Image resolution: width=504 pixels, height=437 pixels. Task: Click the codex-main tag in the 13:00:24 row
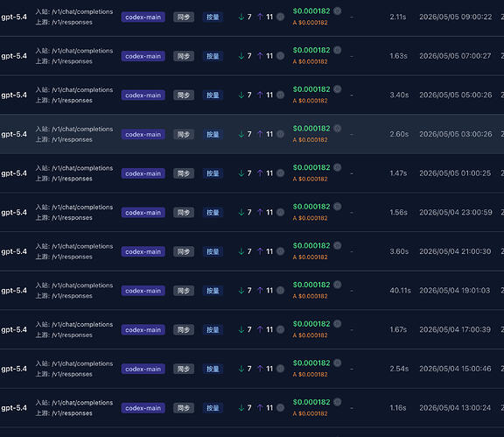click(143, 408)
